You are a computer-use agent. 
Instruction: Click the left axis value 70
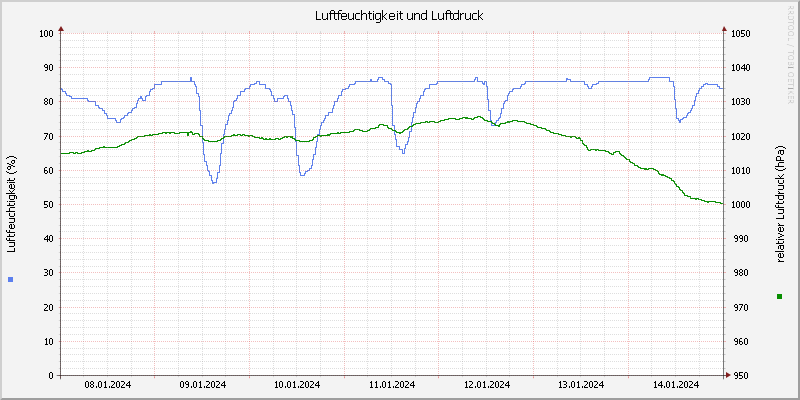(x=48, y=136)
